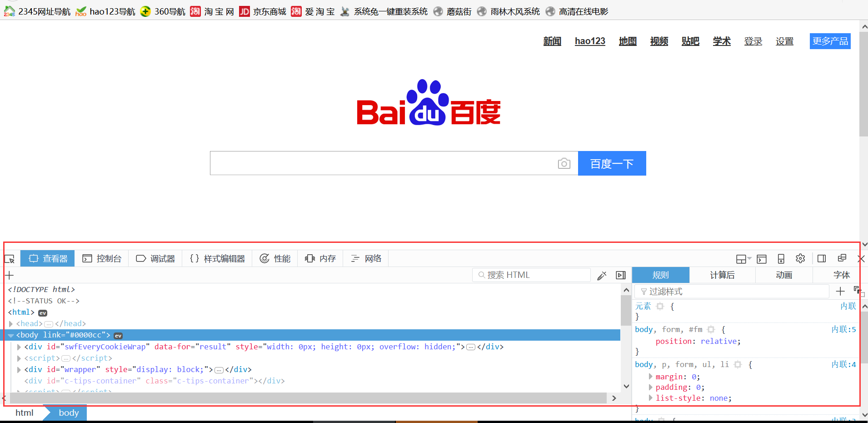Image resolution: width=868 pixels, height=423 pixels.
Task: Collapse the body element node
Action: tap(11, 335)
